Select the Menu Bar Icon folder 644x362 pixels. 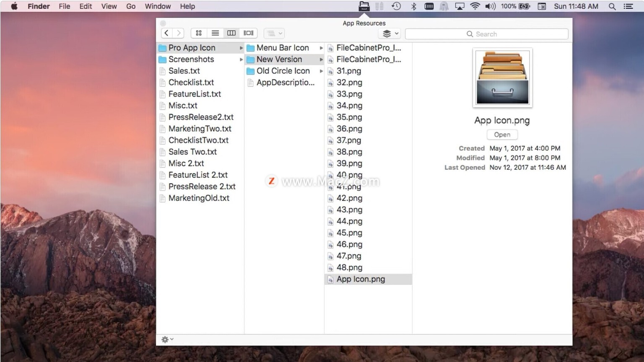pyautogui.click(x=284, y=48)
